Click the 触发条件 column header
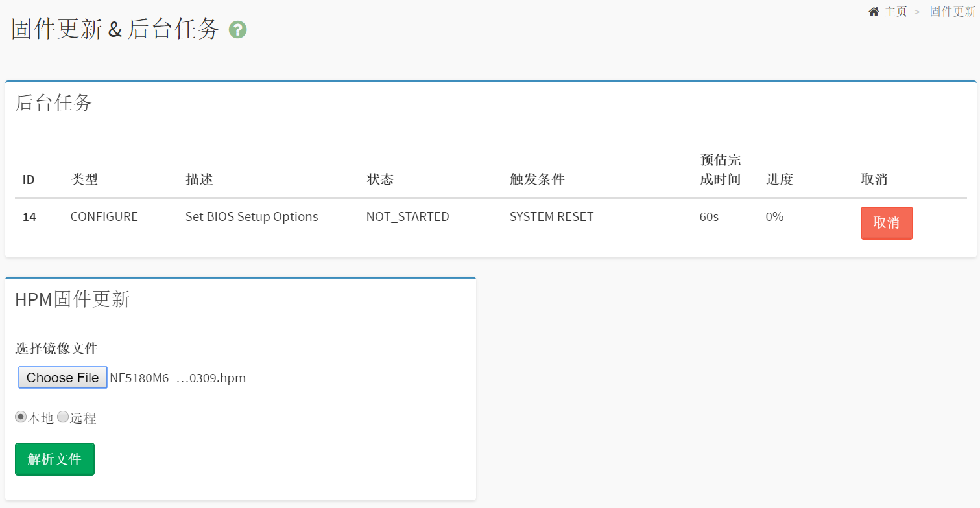This screenshot has height=508, width=980. click(537, 179)
